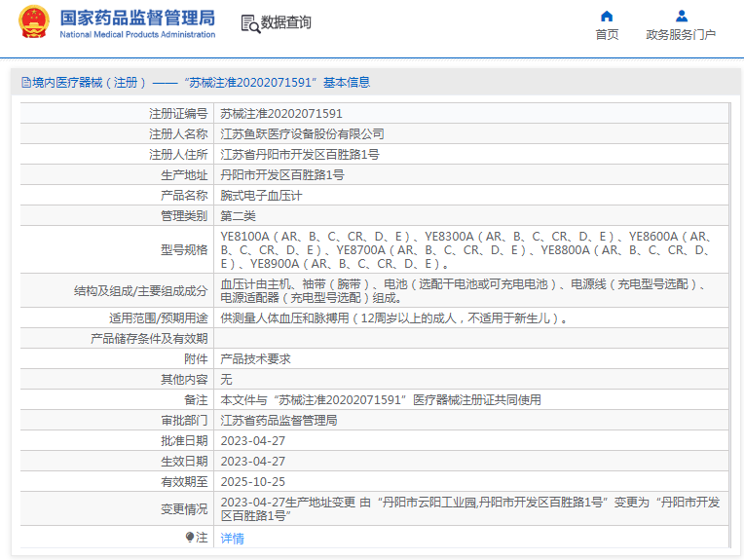744x560 pixels.
Task: Open 政务服务门户 link
Action: pos(681,35)
